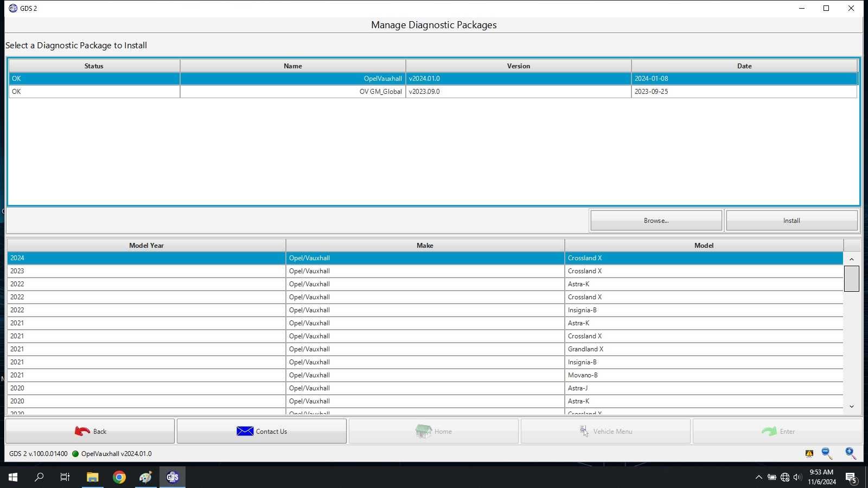Click GDS 2 v.100.0.01400 status text
This screenshot has width=868, height=488.
[x=39, y=454]
